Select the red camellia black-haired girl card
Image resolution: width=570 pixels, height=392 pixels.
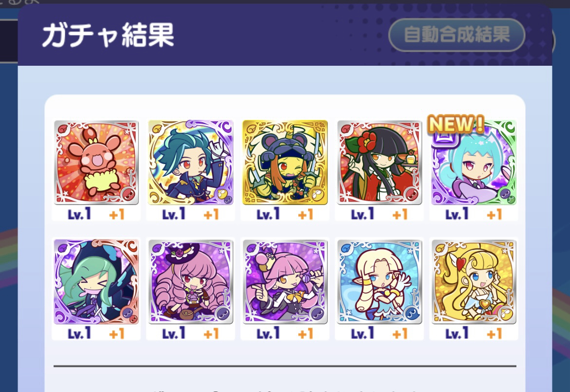(x=380, y=162)
